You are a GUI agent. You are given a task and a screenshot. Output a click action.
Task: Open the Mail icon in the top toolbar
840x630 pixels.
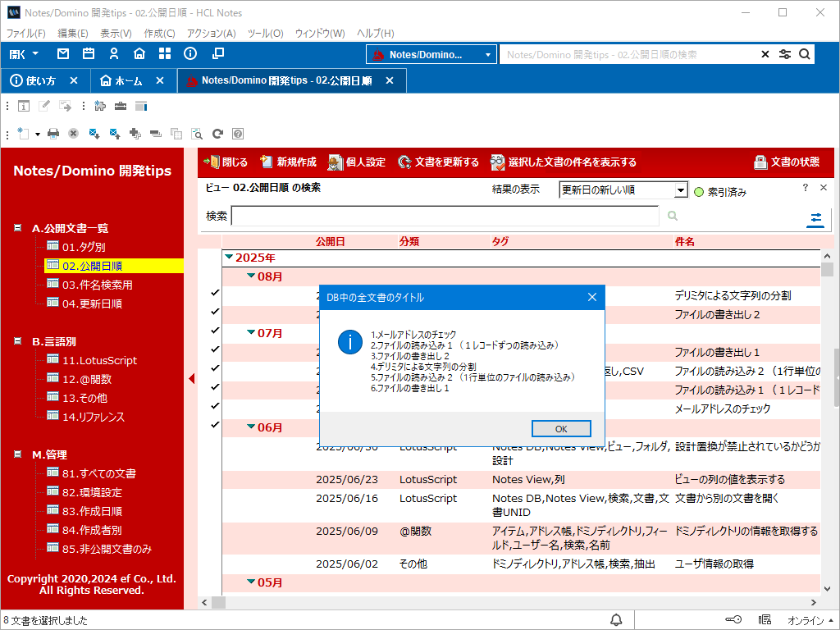click(x=63, y=54)
